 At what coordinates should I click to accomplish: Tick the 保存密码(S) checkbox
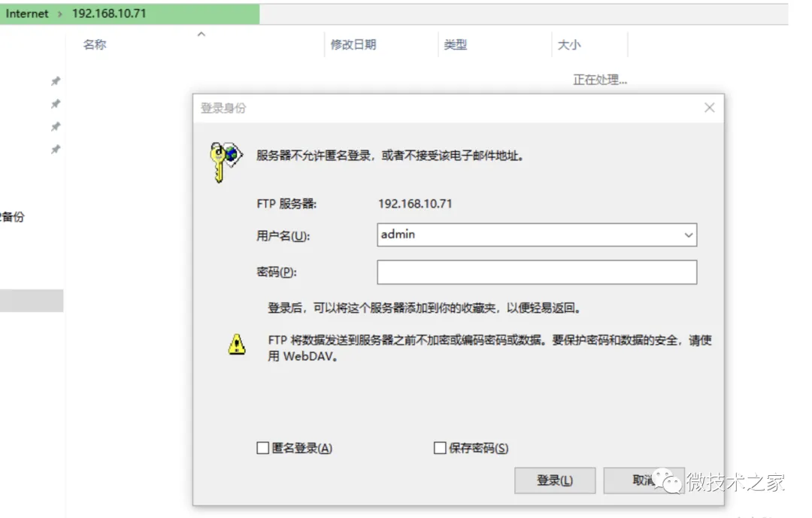440,448
